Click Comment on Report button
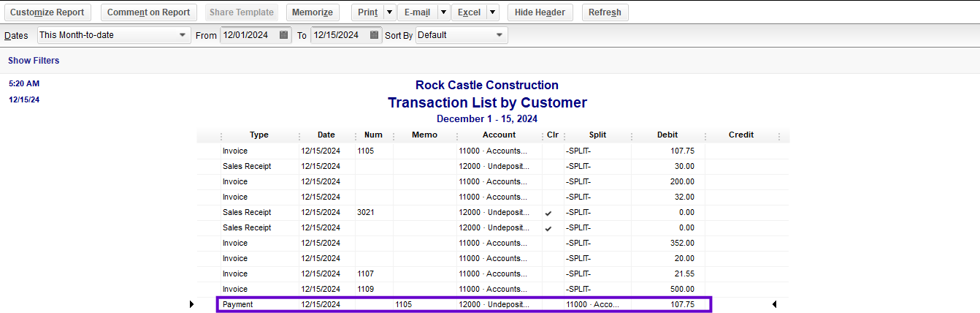 point(148,12)
